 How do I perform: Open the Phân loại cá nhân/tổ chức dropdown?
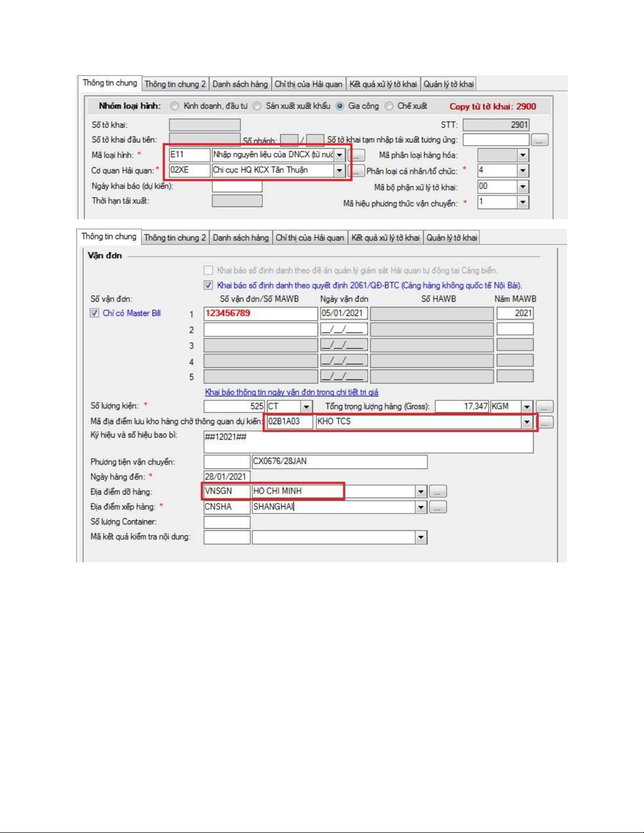523,171
